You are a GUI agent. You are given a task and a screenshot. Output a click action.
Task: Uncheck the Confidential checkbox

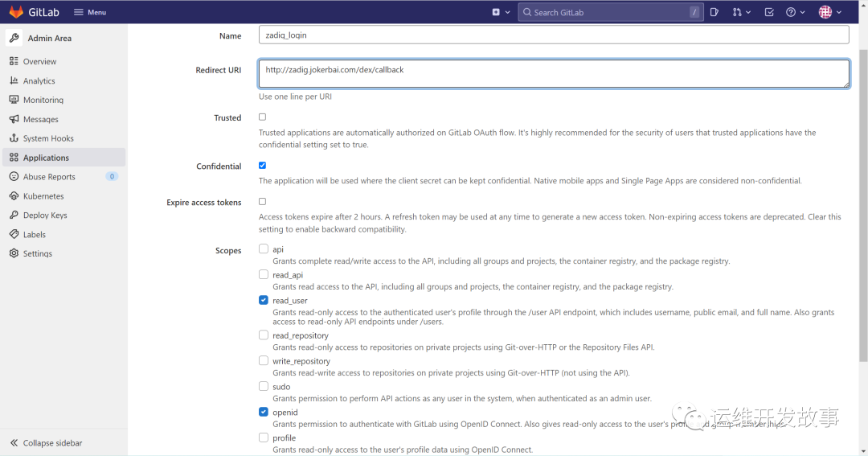262,165
